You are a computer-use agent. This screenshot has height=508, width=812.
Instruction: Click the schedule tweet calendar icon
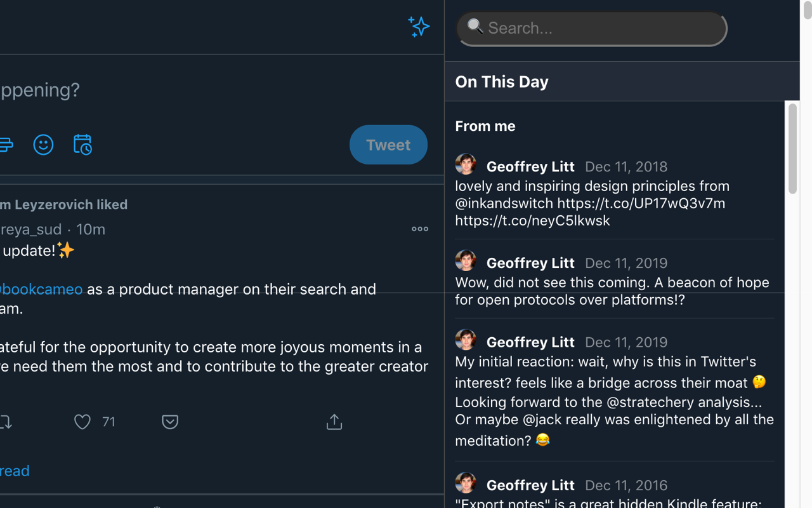(x=82, y=145)
